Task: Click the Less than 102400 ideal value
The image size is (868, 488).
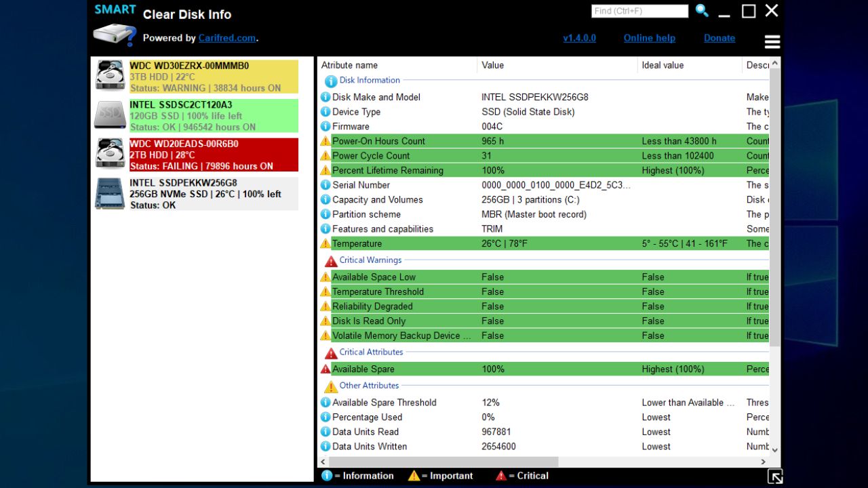Action: (x=678, y=156)
